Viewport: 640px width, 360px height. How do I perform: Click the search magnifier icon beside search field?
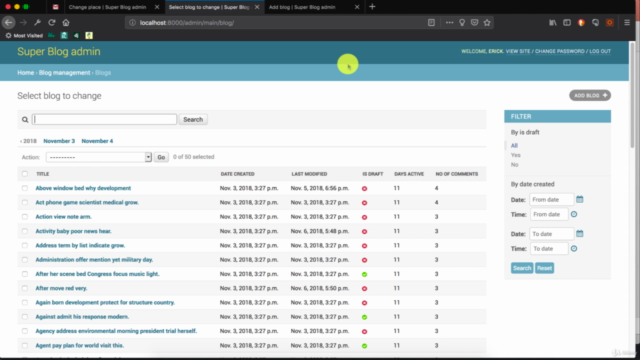pos(25,120)
